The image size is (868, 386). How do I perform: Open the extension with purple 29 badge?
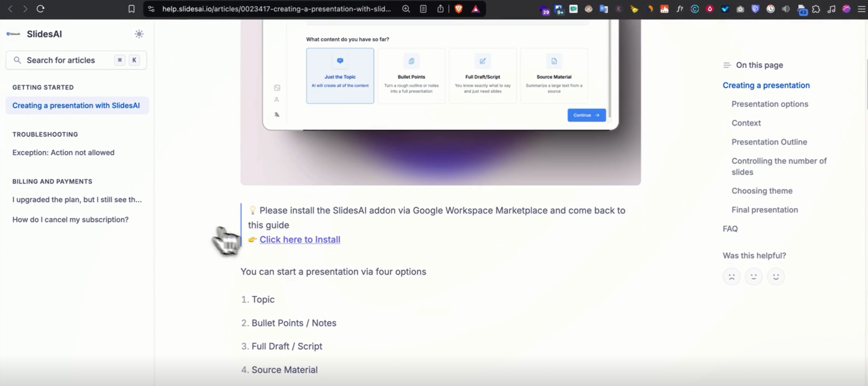tap(544, 10)
